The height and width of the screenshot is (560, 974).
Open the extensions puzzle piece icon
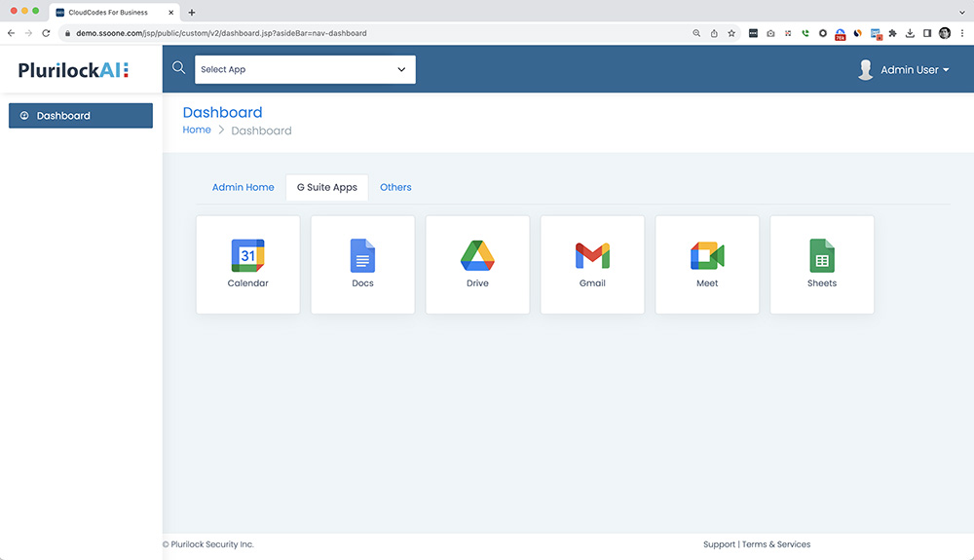tap(892, 33)
